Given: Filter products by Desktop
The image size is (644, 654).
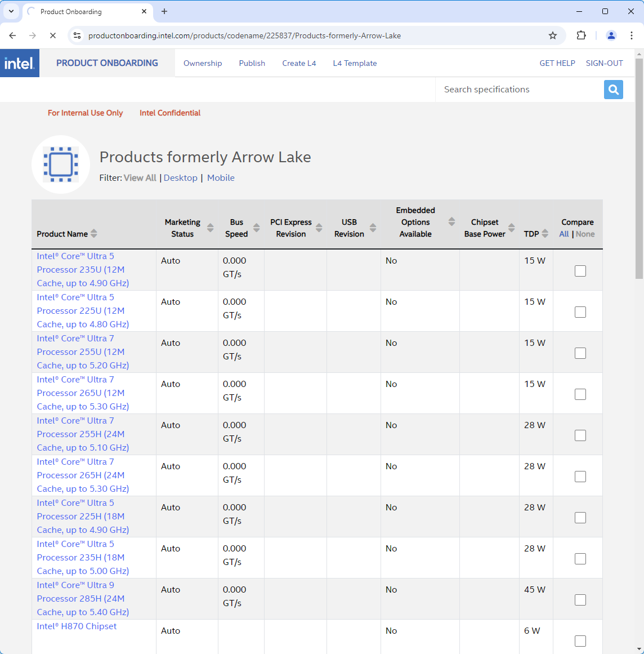Looking at the screenshot, I should (181, 177).
